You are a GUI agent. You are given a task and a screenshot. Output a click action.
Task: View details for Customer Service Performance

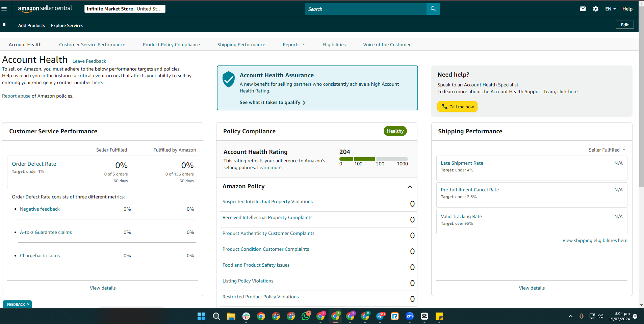103,288
